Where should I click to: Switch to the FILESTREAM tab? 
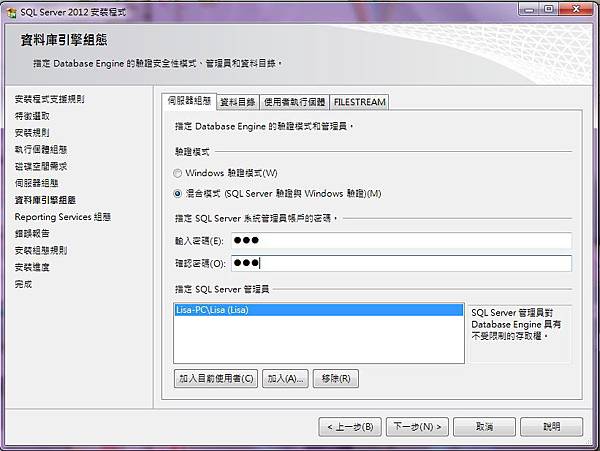click(359, 102)
